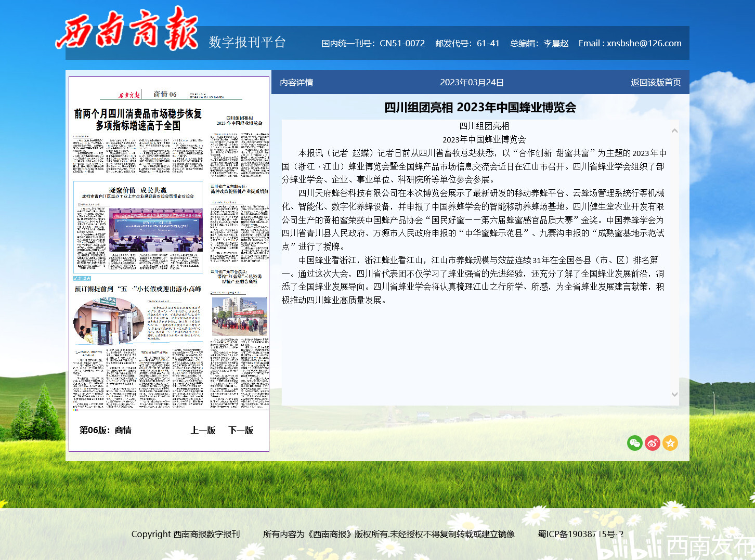755x560 pixels.
Task: Click the article text scrollbar track
Action: click(674, 260)
